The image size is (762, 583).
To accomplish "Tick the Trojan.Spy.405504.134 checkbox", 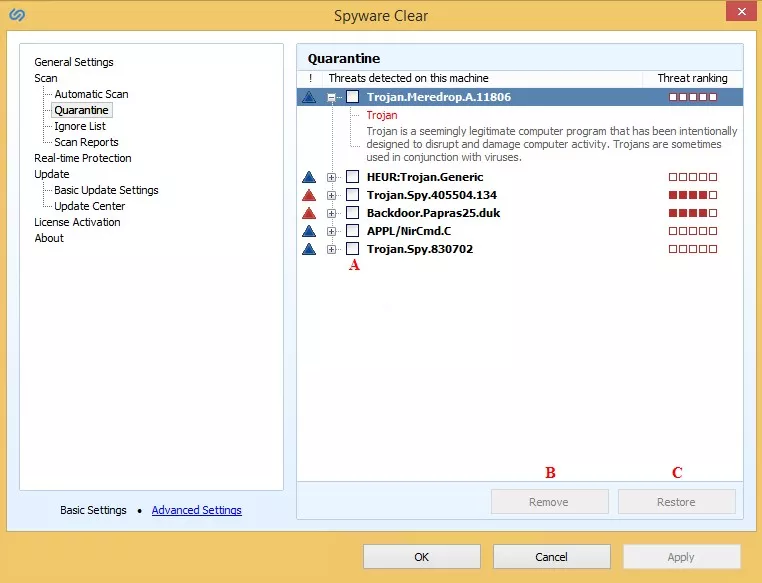I will pos(353,195).
